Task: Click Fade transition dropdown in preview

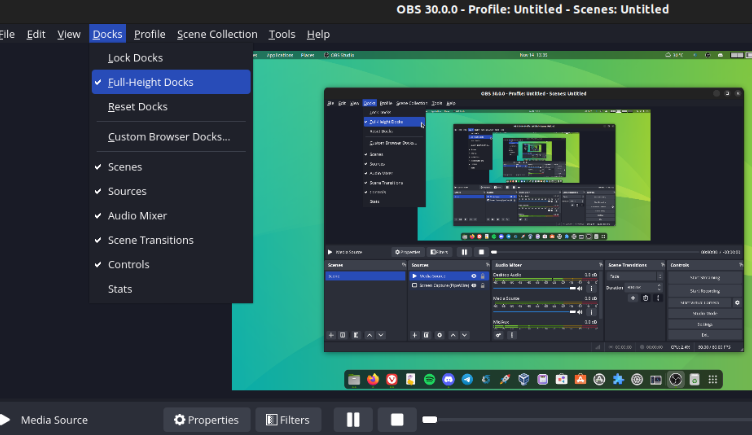Action: pyautogui.click(x=635, y=277)
